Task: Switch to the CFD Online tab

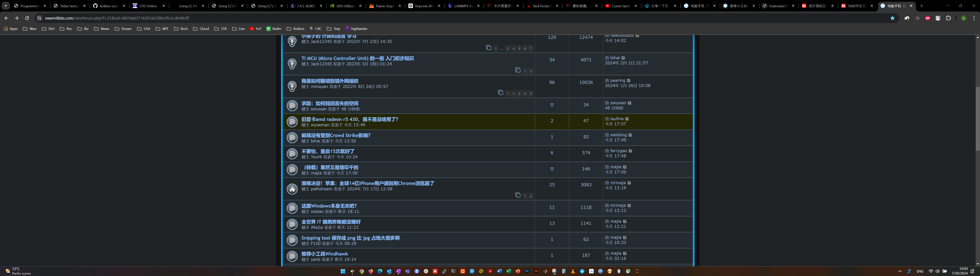Action: 148,6
